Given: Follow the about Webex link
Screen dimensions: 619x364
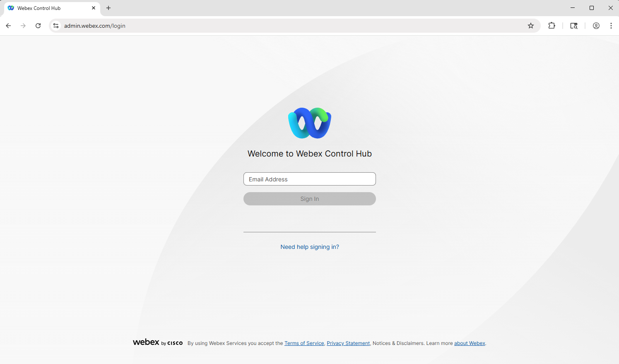Looking at the screenshot, I should tap(470, 343).
